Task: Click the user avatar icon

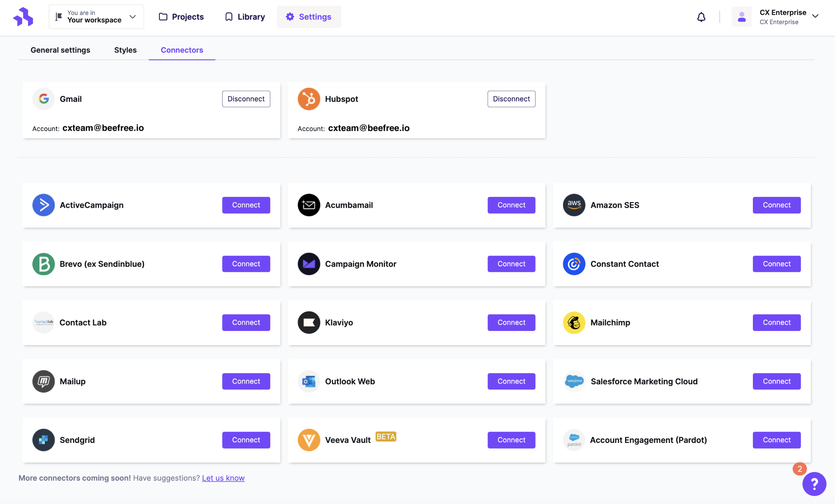Action: coord(741,16)
